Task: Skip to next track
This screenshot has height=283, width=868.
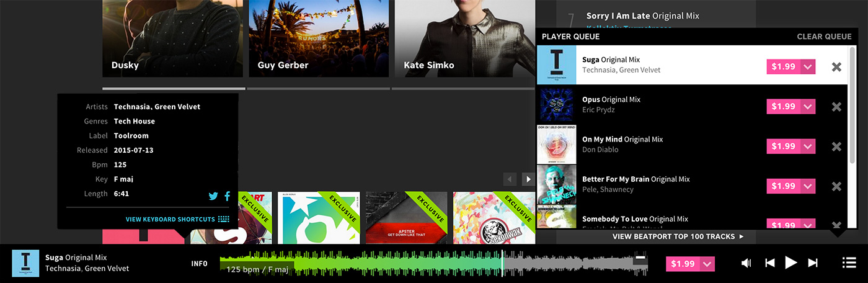Action: coord(813,263)
